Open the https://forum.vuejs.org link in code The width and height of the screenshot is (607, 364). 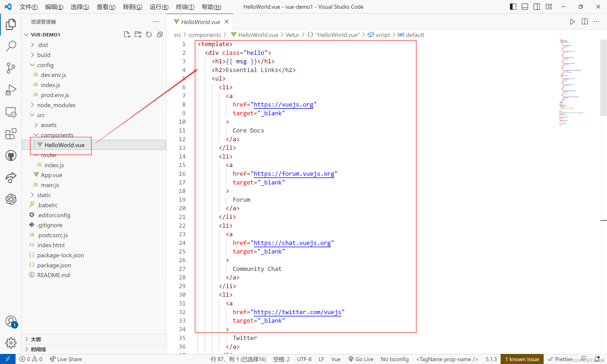click(294, 174)
